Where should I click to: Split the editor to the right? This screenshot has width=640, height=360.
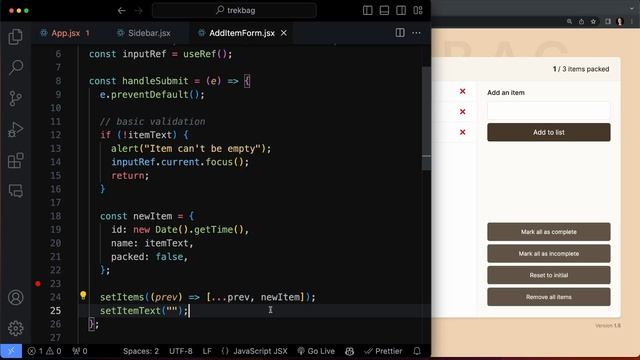coord(400,33)
